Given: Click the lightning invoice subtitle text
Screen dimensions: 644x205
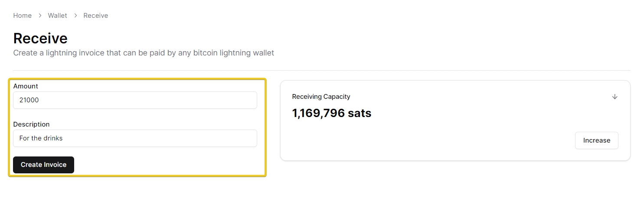Looking at the screenshot, I should [x=144, y=53].
